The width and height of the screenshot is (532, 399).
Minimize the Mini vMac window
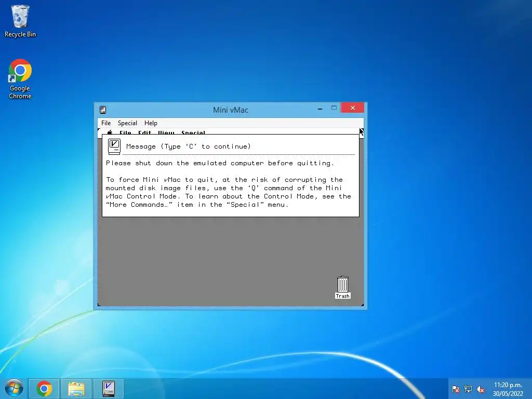[x=320, y=109]
